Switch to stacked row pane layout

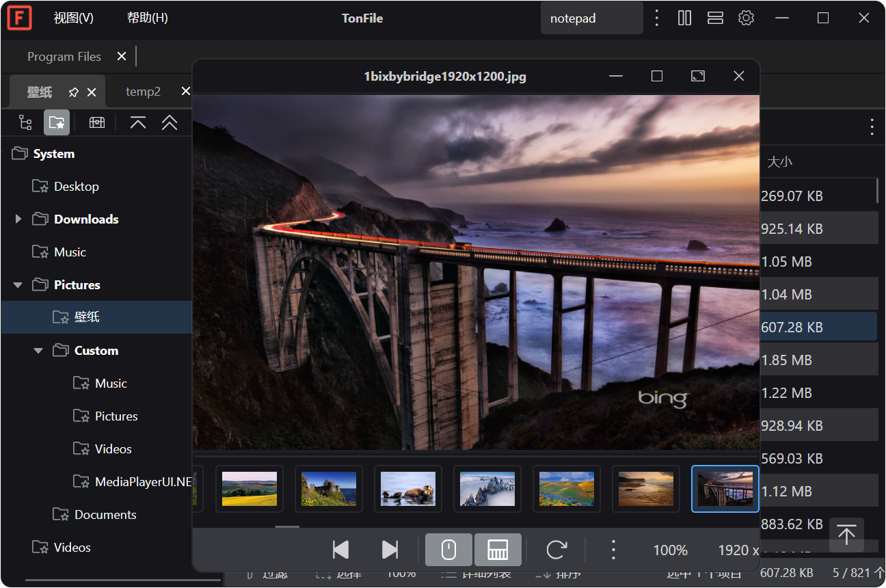coord(715,18)
